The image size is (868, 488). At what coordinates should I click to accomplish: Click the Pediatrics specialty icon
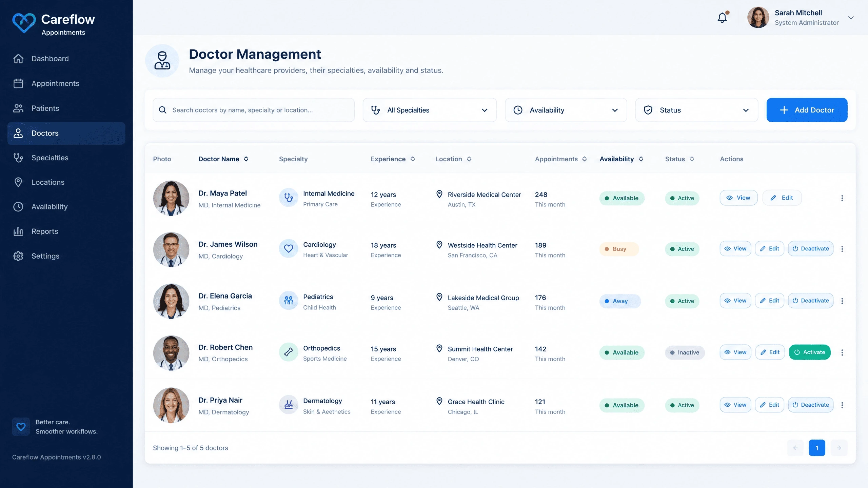click(289, 300)
